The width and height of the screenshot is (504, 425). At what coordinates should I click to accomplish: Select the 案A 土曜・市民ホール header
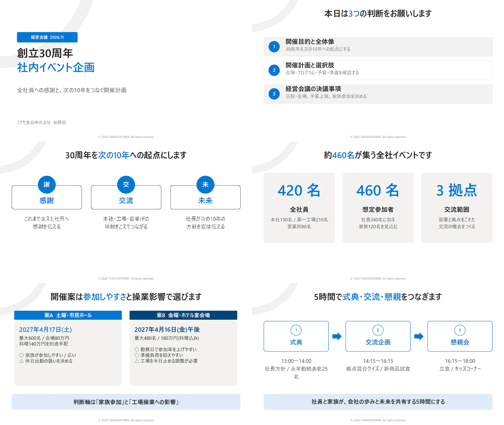click(68, 315)
